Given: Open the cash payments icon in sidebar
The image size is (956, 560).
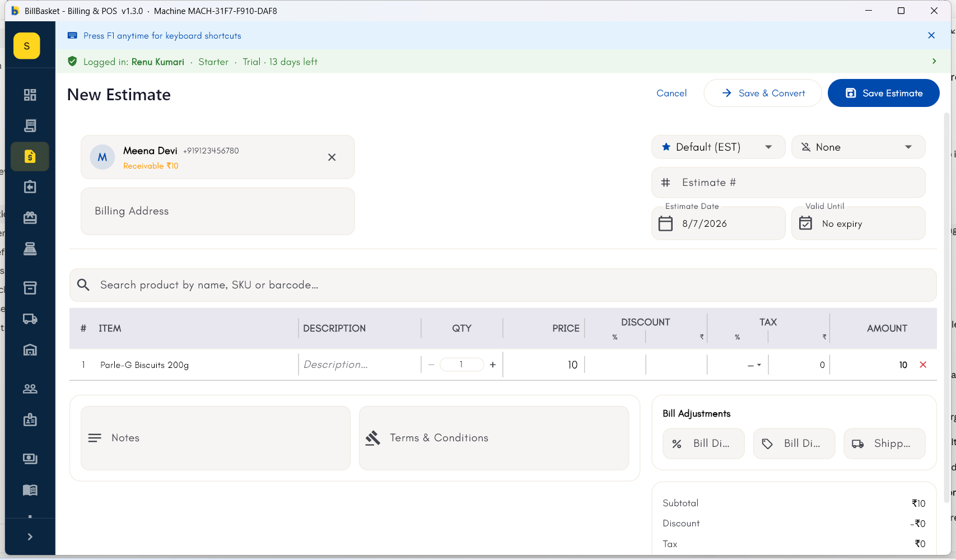Looking at the screenshot, I should [30, 459].
